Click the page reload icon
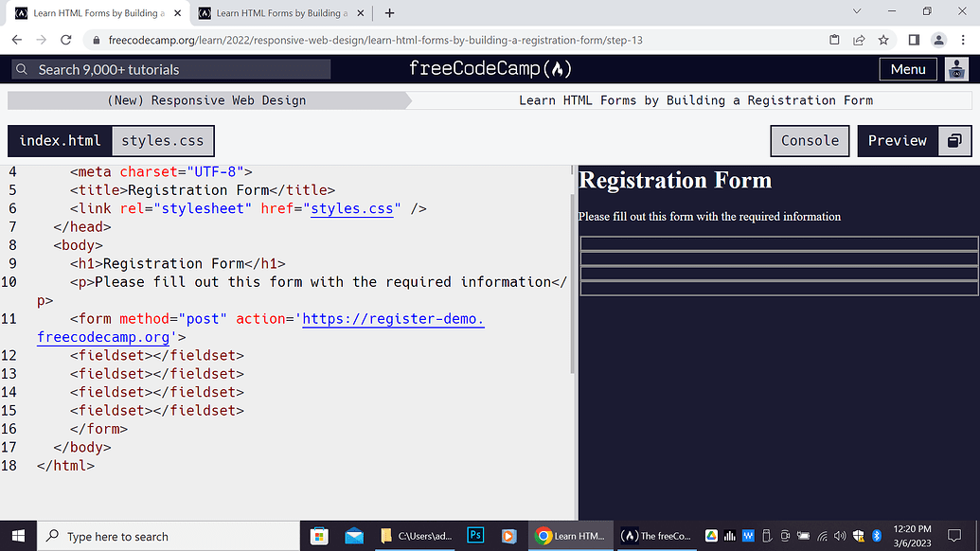980x551 pixels. point(65,40)
